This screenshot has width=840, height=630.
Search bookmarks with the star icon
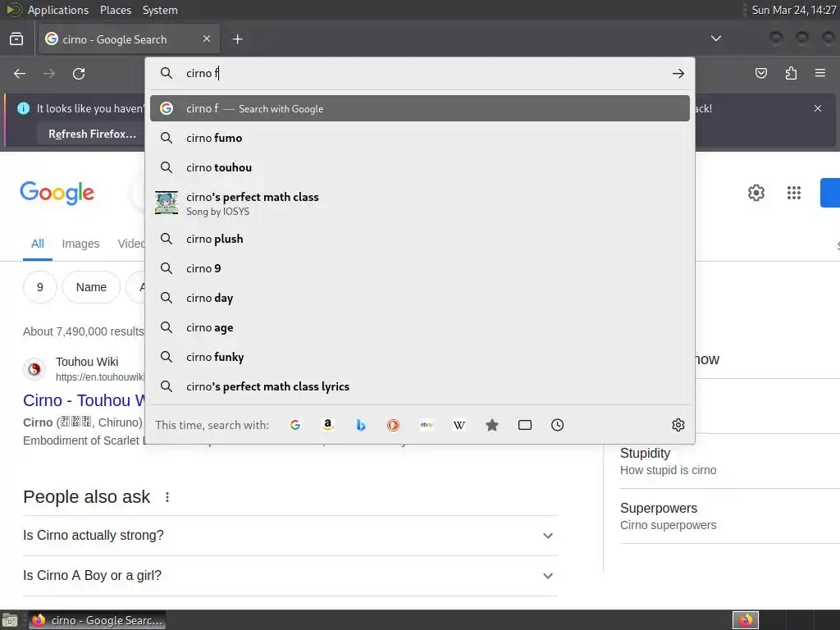click(492, 425)
